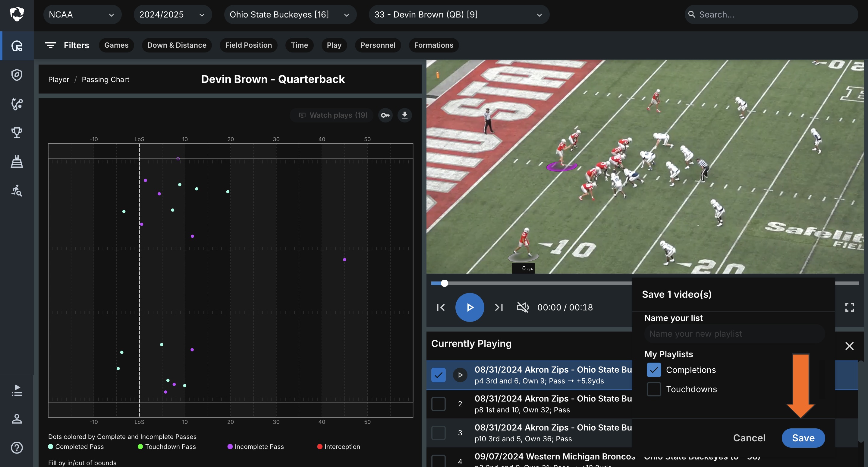The height and width of the screenshot is (467, 868).
Task: Open the Field Position filter
Action: click(248, 45)
